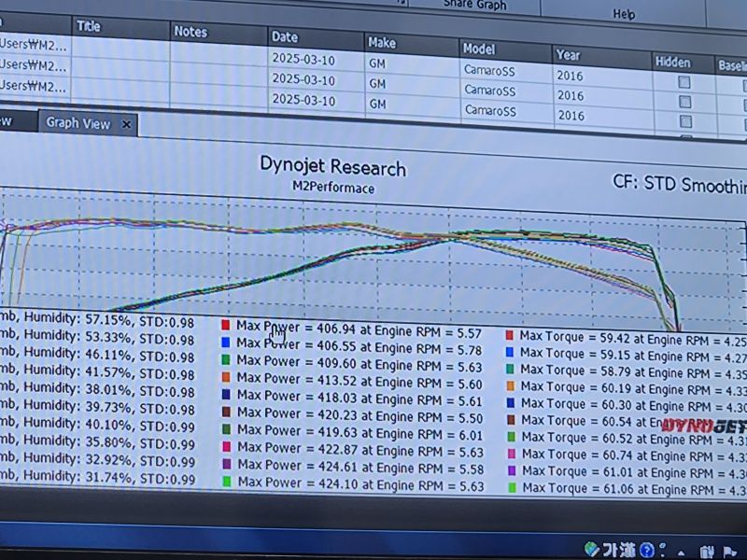Click the green swatch beside Max Power 409.60
The image size is (747, 560).
pos(226,359)
